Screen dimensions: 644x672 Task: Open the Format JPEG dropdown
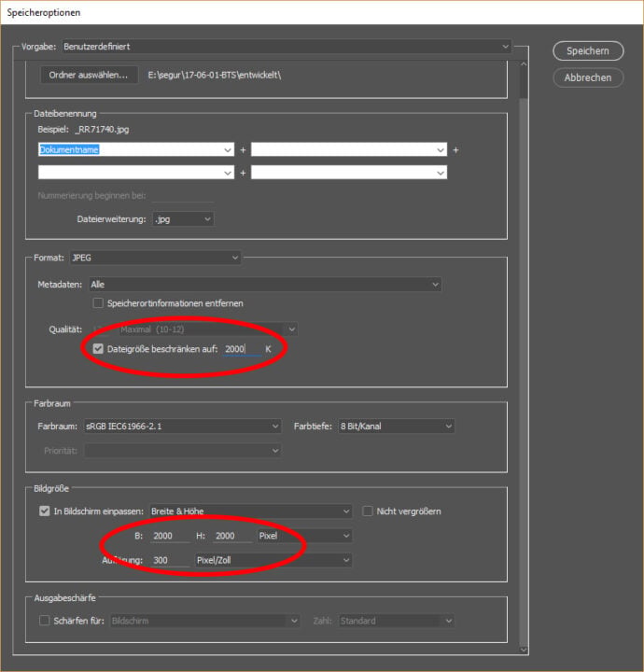(155, 258)
